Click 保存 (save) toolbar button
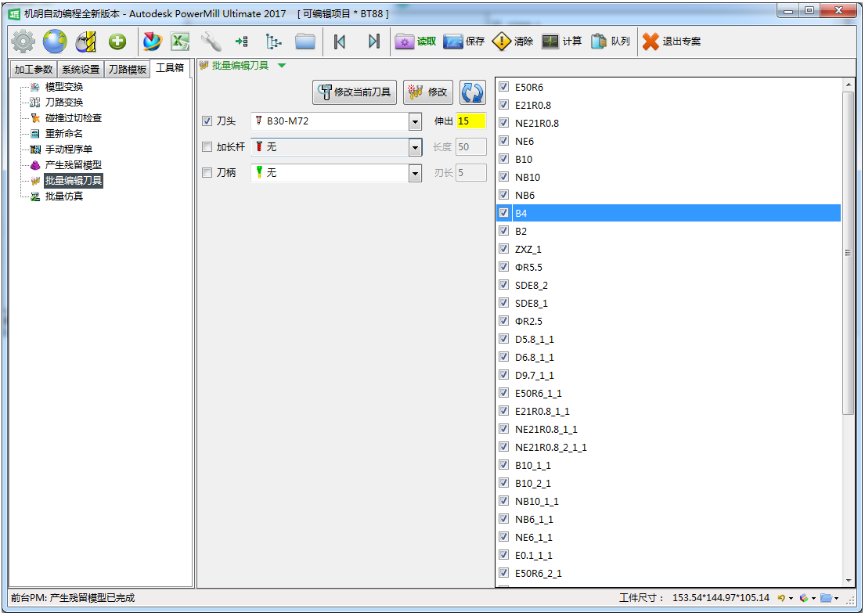Image resolution: width=865 pixels, height=616 pixels. click(464, 41)
